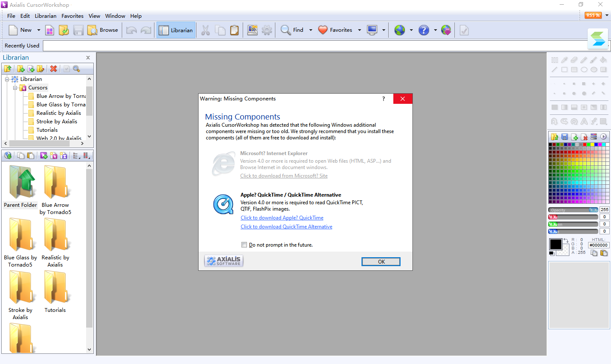This screenshot has width=611, height=364.
Task: Open the Librarian menu
Action: click(x=45, y=16)
